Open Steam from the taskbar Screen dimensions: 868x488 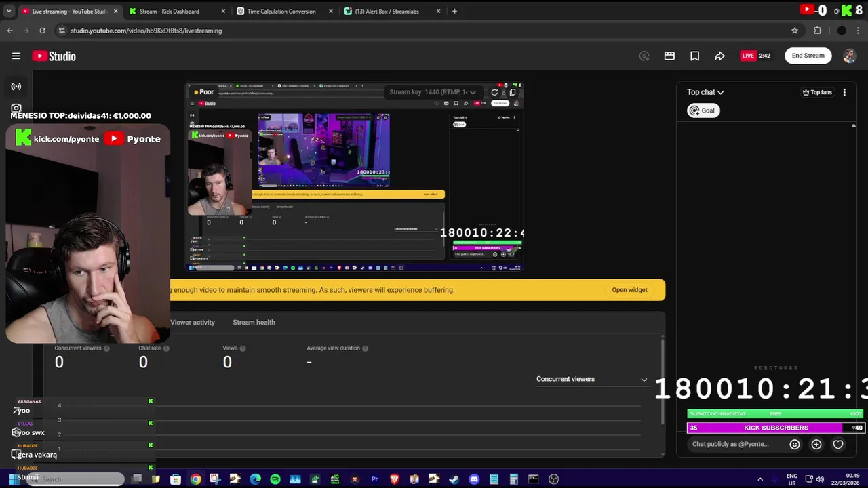pyautogui.click(x=454, y=479)
